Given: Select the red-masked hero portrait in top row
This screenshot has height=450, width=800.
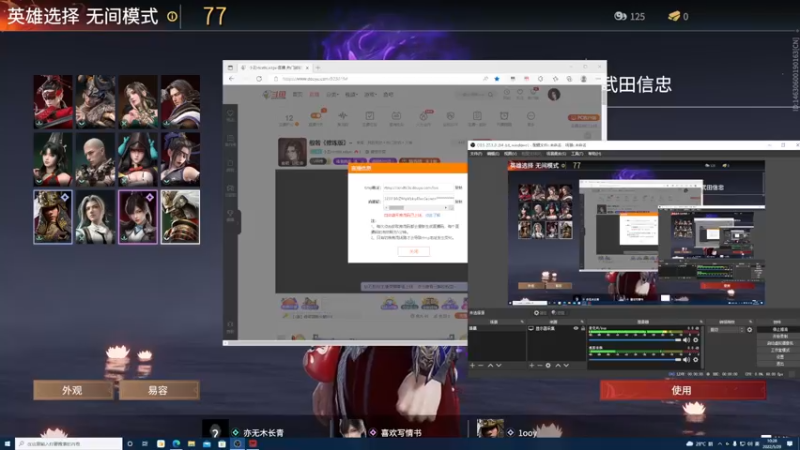Looking at the screenshot, I should click(53, 102).
